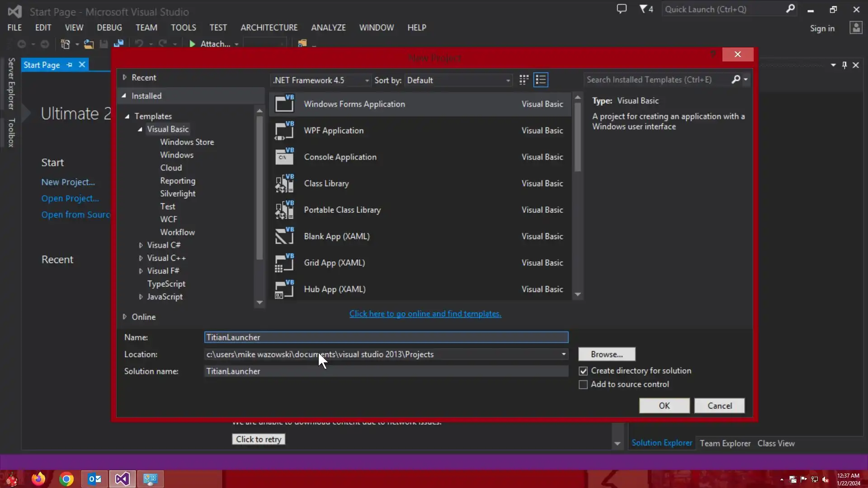Image resolution: width=868 pixels, height=488 pixels.
Task: Enable Add to source control
Action: point(583,385)
